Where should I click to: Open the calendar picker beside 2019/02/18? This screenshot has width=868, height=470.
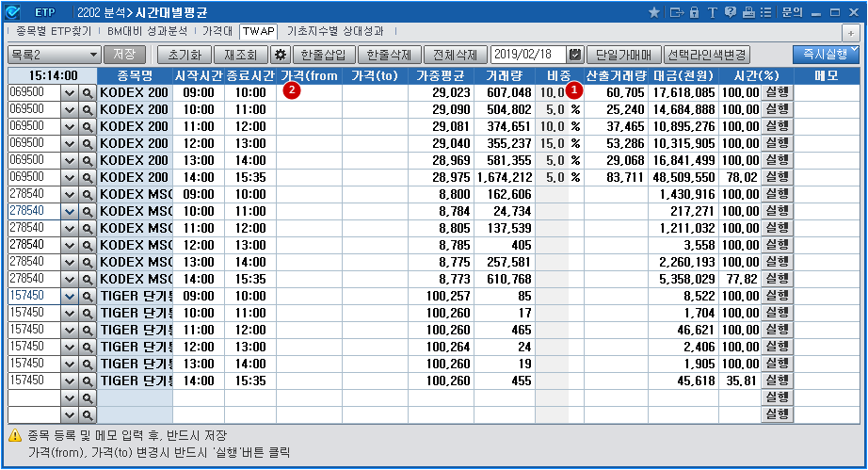(575, 55)
